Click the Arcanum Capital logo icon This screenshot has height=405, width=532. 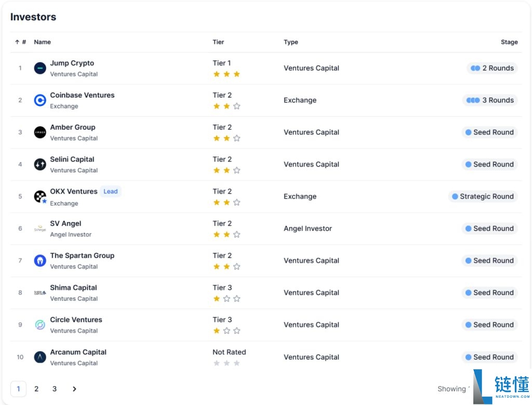[x=40, y=357]
